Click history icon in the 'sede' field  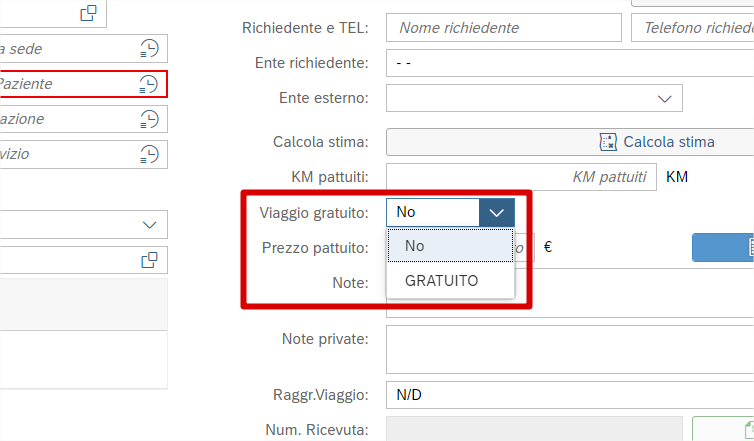pyautogui.click(x=149, y=49)
